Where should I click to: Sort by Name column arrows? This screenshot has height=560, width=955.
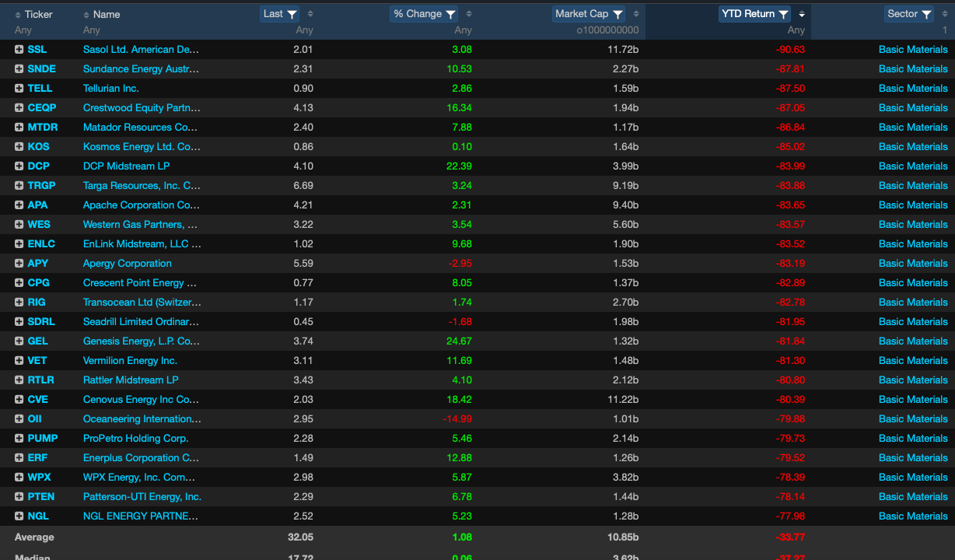(86, 15)
